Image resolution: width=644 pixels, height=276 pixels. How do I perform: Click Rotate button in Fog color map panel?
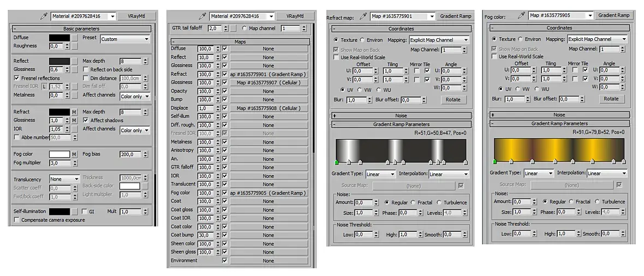[611, 99]
